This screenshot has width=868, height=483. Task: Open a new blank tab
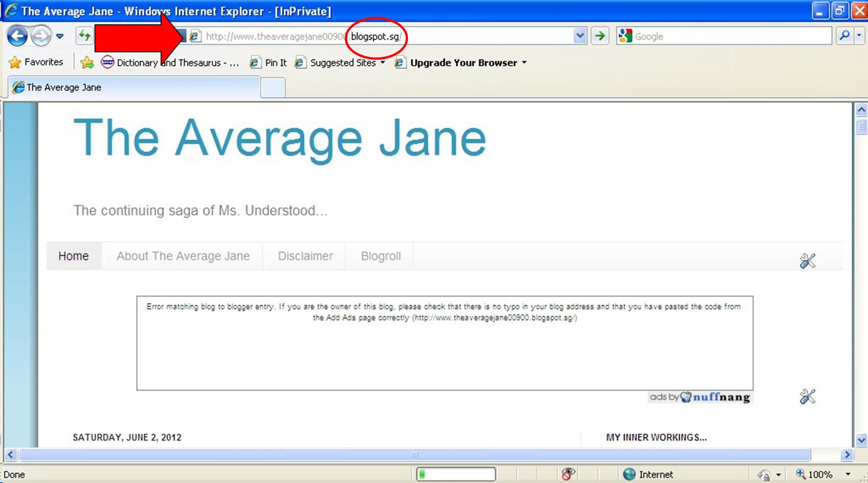click(x=273, y=88)
